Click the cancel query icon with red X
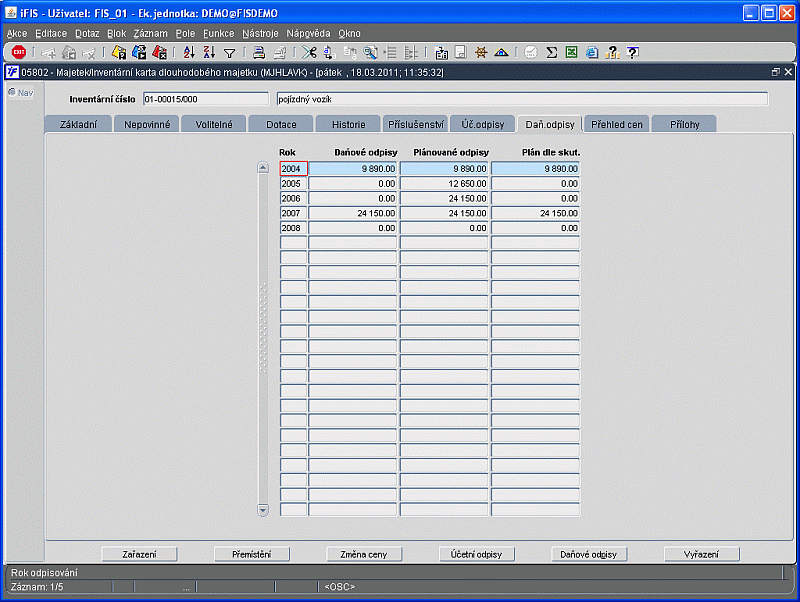This screenshot has width=800, height=602. click(x=159, y=52)
